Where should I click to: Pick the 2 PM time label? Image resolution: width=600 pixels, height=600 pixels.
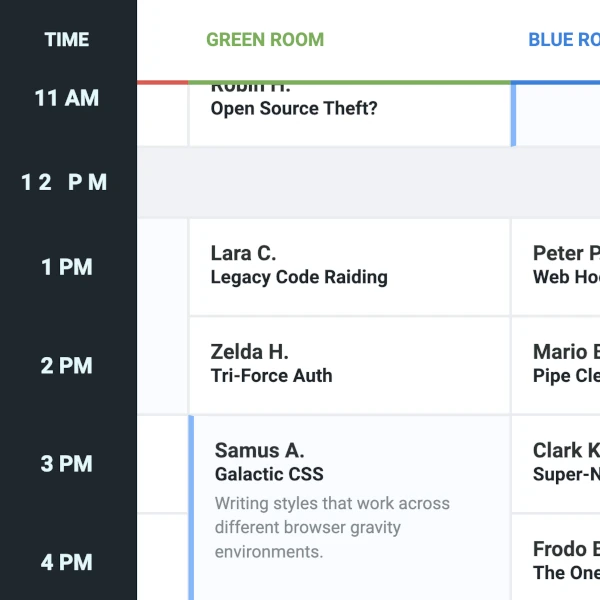[x=67, y=365]
